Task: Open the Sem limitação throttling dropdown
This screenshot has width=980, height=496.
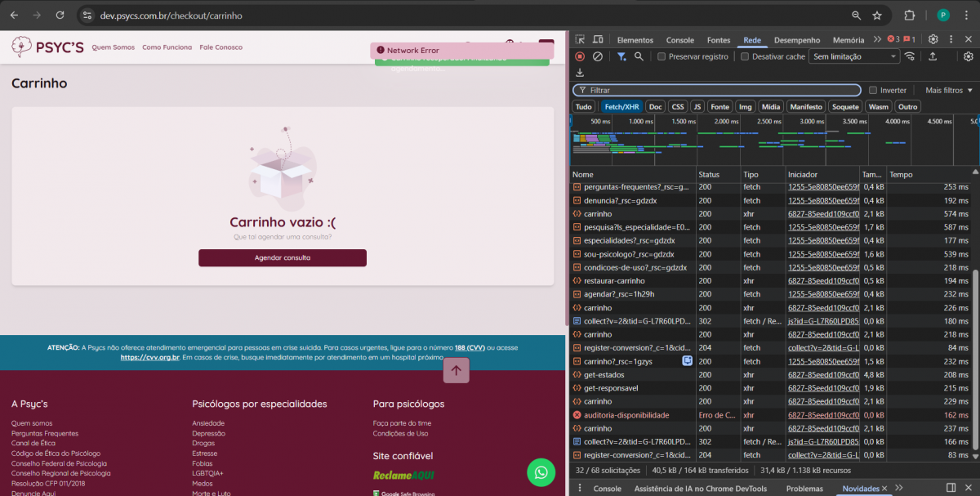Action: tap(854, 56)
